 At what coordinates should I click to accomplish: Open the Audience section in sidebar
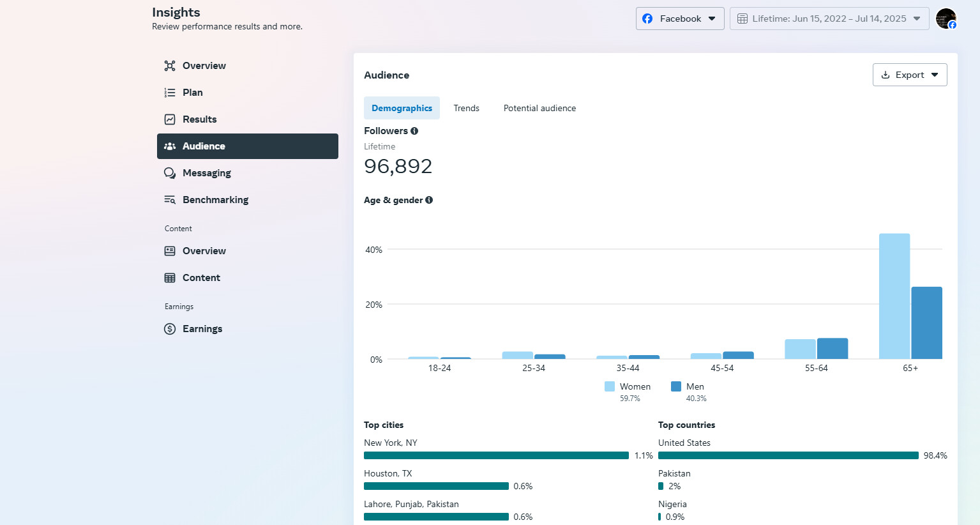point(247,146)
